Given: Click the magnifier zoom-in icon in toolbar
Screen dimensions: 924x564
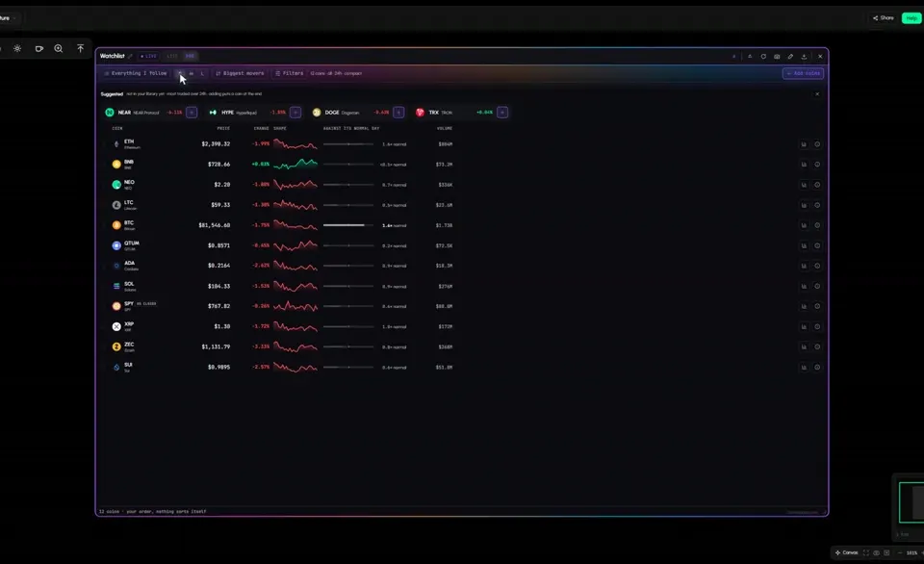Looking at the screenshot, I should (59, 48).
